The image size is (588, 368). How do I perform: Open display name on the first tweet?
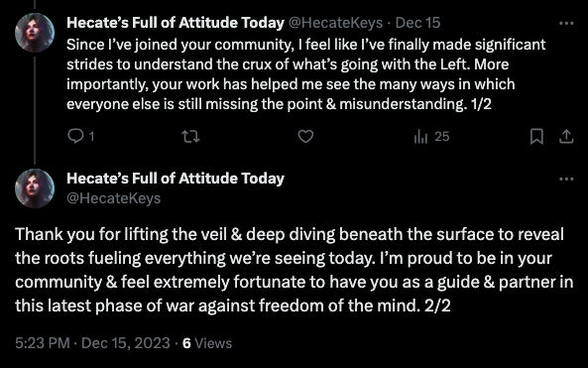(176, 23)
